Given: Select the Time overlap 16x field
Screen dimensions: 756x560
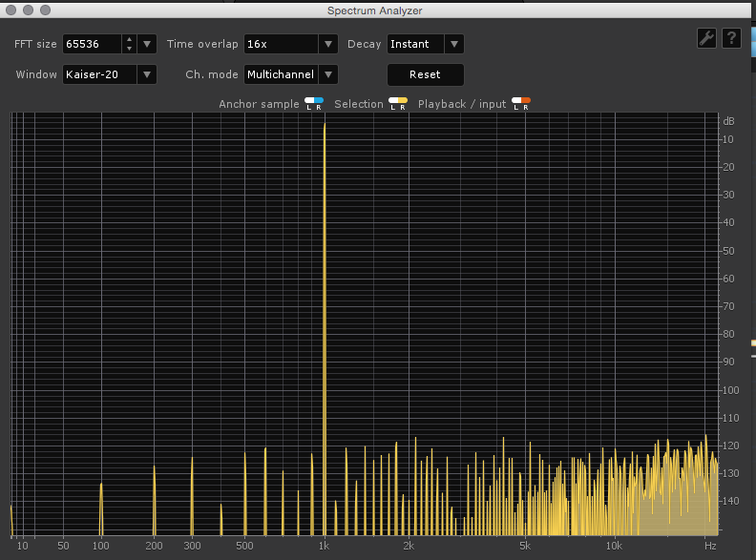Looking at the screenshot, I should pos(281,44).
